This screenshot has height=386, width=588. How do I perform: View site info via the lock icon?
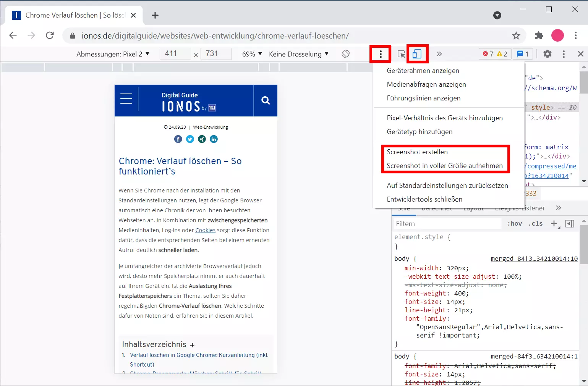[73, 36]
